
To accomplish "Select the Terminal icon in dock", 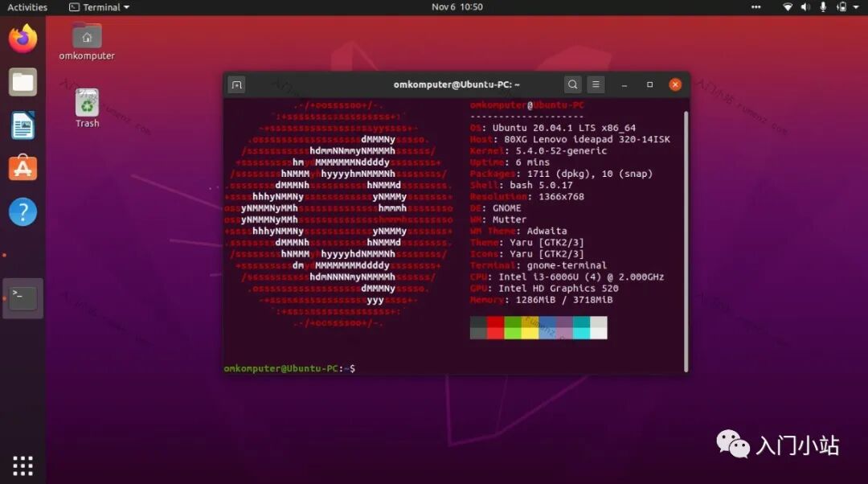I will tap(23, 298).
